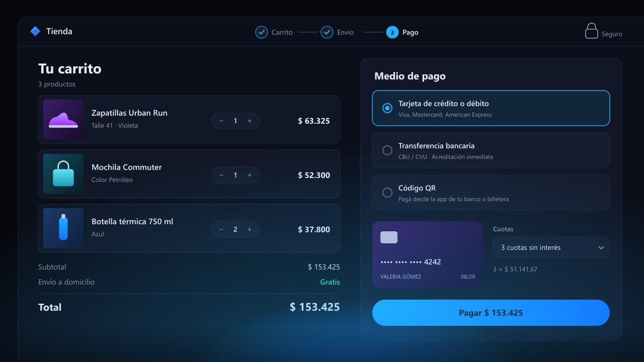Viewport: 644px width, 362px height.
Task: Click the Gratis shipping value
Action: (x=330, y=282)
